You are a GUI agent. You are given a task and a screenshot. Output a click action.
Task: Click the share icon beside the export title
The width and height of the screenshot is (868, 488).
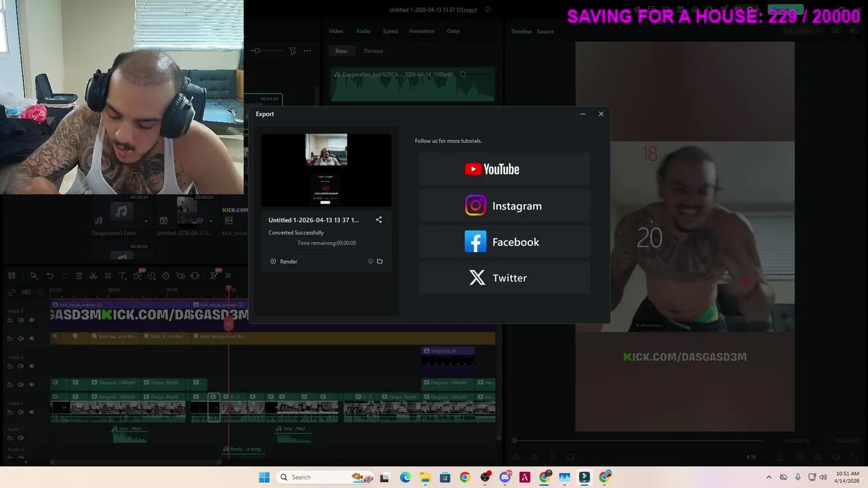point(379,220)
